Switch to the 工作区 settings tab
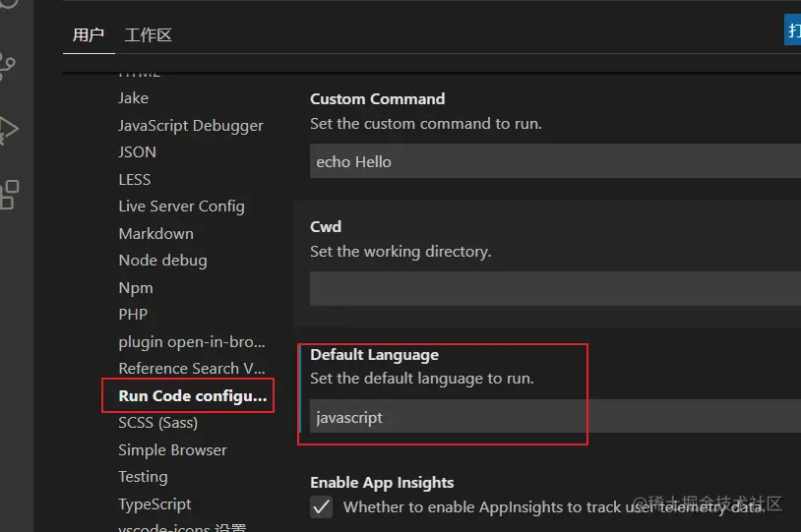The image size is (801, 532). click(x=149, y=35)
